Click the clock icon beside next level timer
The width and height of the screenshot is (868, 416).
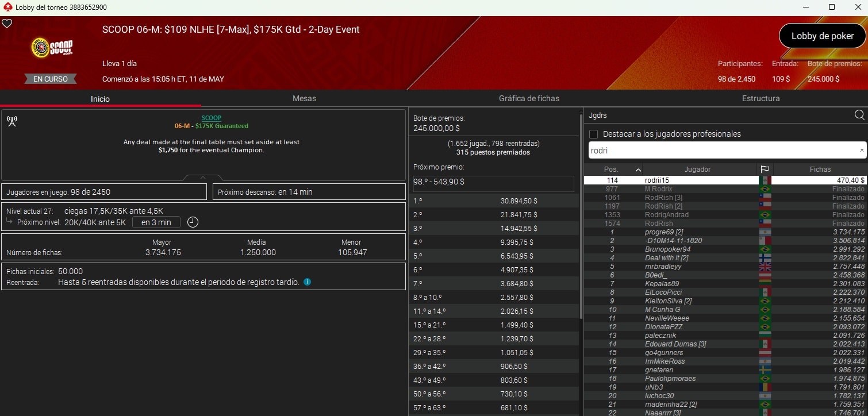click(193, 221)
